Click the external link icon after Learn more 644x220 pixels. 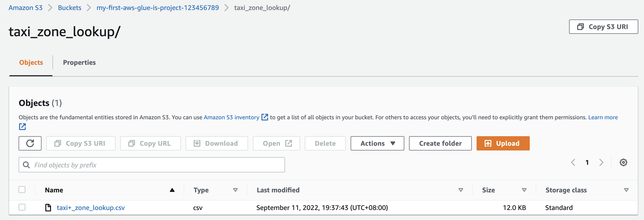click(22, 127)
